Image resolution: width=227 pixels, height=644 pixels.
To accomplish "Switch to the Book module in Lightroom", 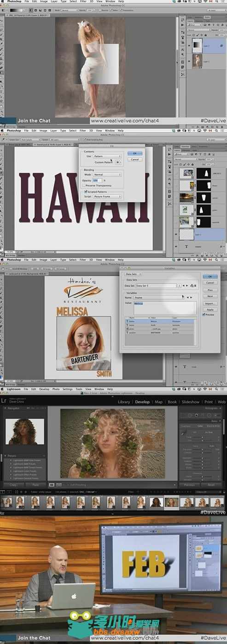I will coord(172,402).
